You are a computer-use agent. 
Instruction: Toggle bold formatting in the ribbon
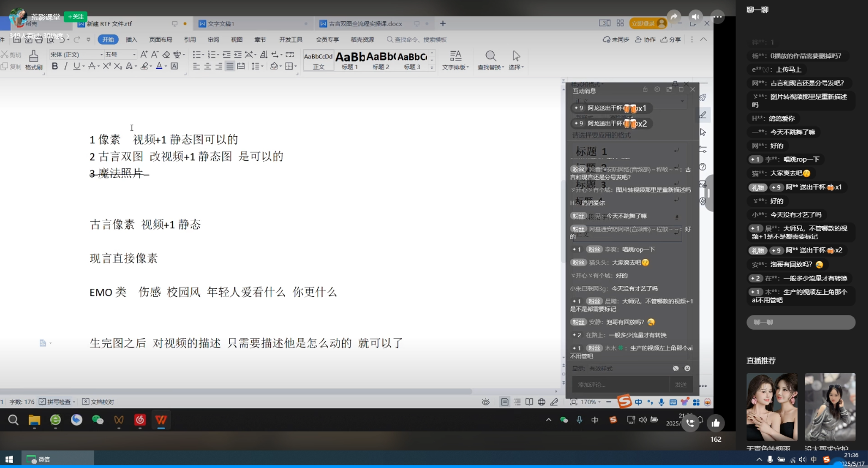(x=54, y=66)
